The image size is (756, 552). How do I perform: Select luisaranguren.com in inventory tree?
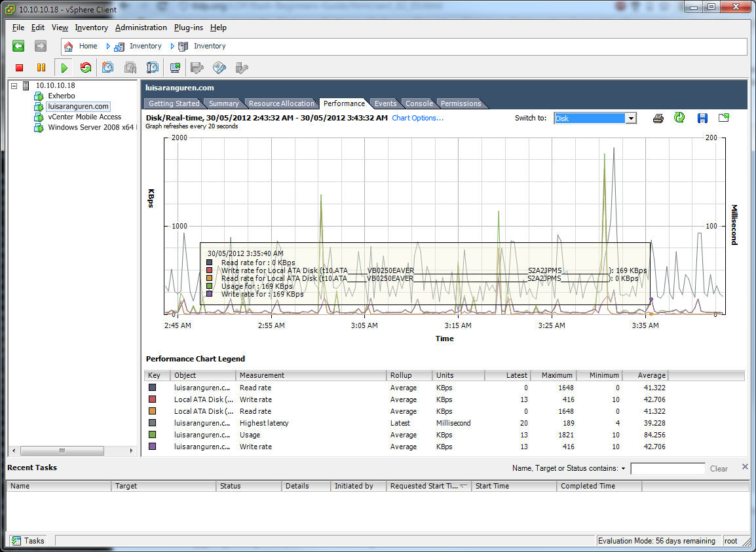[x=79, y=107]
